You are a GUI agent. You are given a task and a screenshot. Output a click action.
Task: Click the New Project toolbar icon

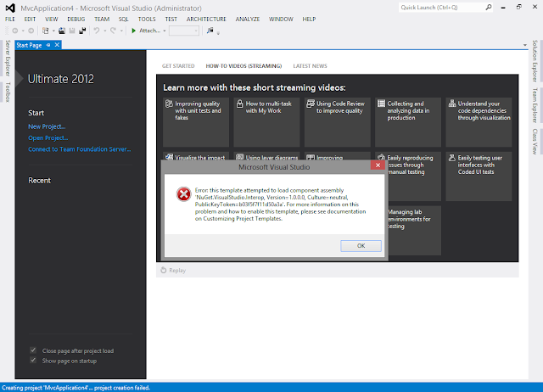(x=46, y=31)
